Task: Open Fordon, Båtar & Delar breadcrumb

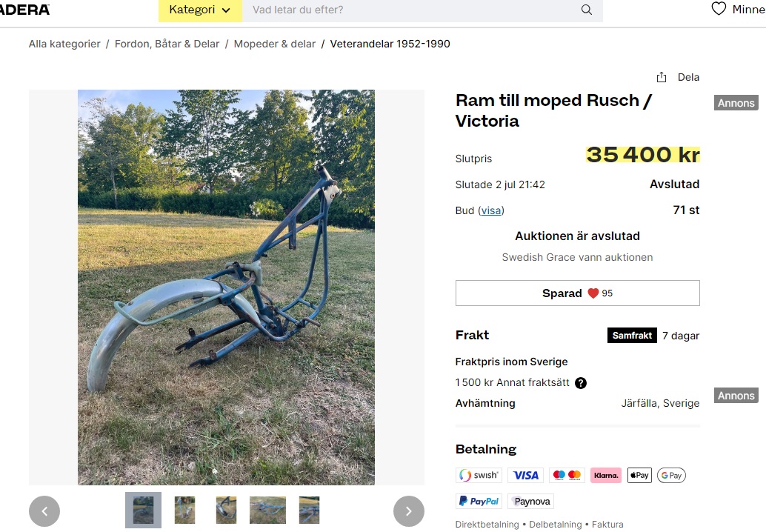Action: [167, 44]
